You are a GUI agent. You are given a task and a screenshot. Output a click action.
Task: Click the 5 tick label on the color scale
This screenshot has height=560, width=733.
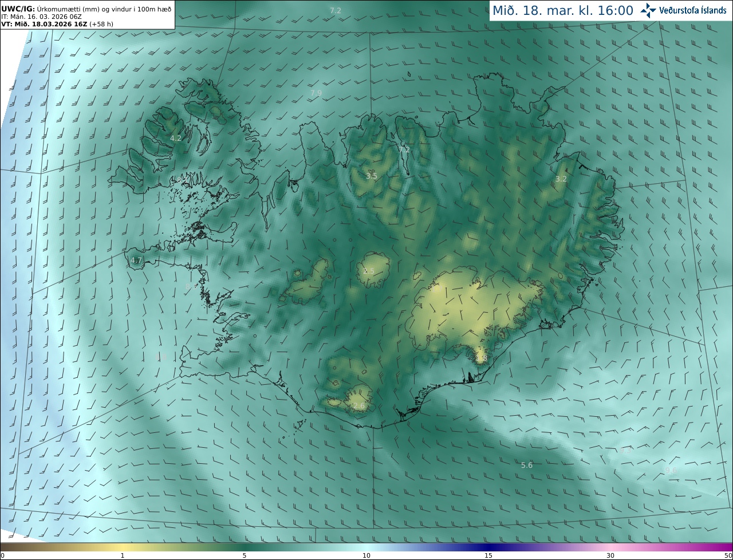pyautogui.click(x=245, y=555)
